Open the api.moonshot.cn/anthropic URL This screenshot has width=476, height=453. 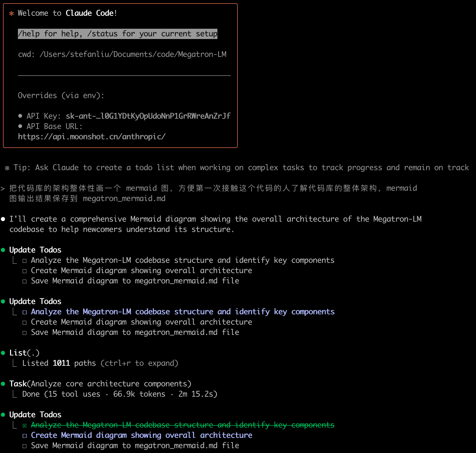(x=92, y=137)
